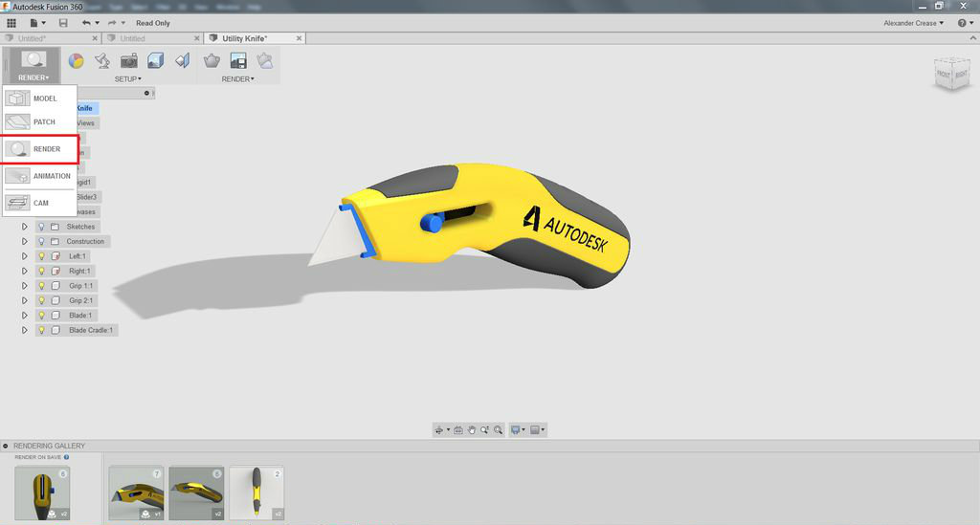This screenshot has width=980, height=525.
Task: Click the ViewCube in the corner
Action: (952, 74)
